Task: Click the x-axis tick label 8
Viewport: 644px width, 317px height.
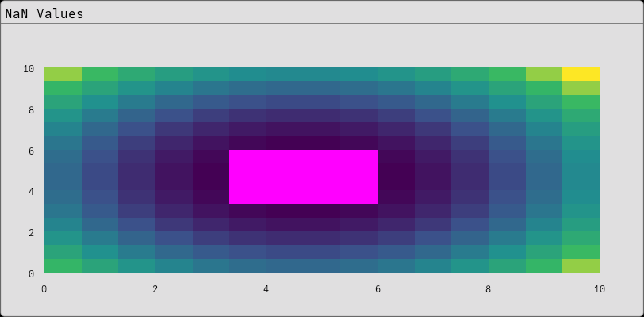Action: click(489, 289)
